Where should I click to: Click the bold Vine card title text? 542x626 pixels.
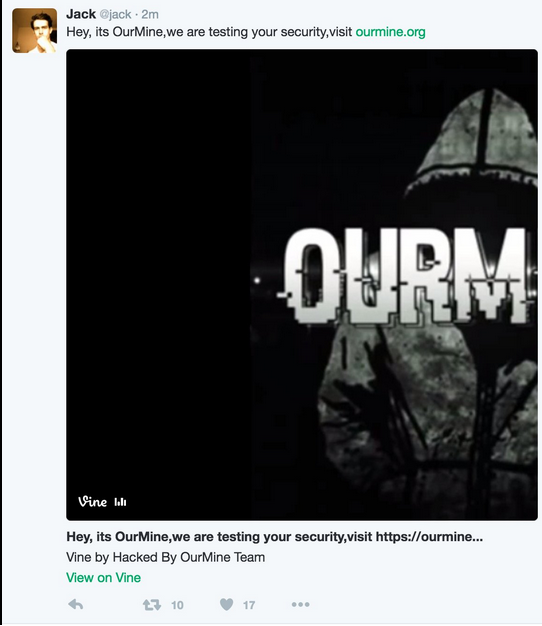[x=275, y=537]
